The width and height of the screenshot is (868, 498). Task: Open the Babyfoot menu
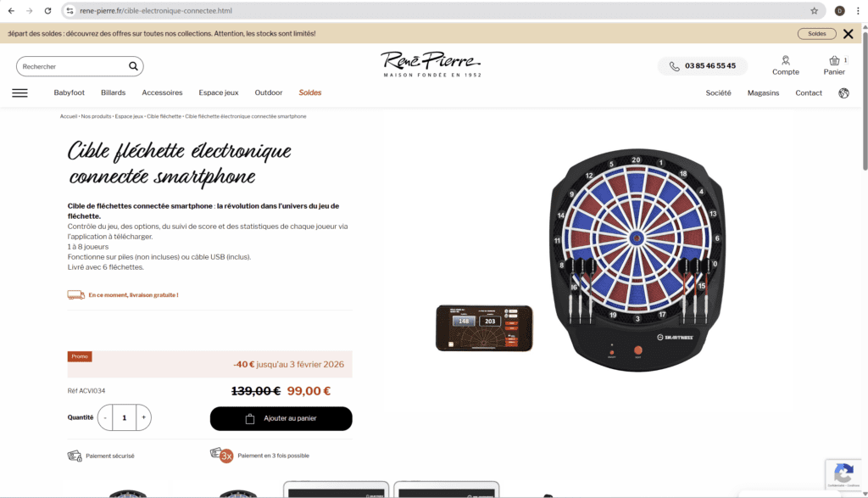70,92
